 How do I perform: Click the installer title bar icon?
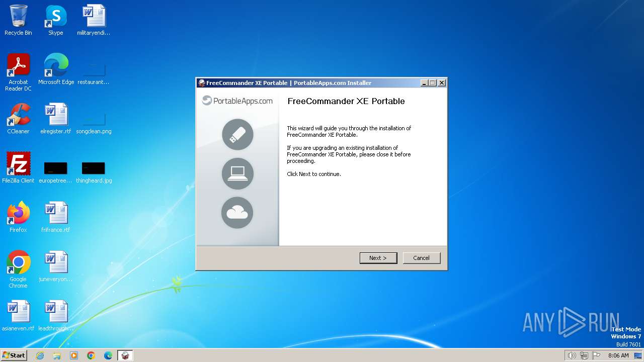point(202,83)
